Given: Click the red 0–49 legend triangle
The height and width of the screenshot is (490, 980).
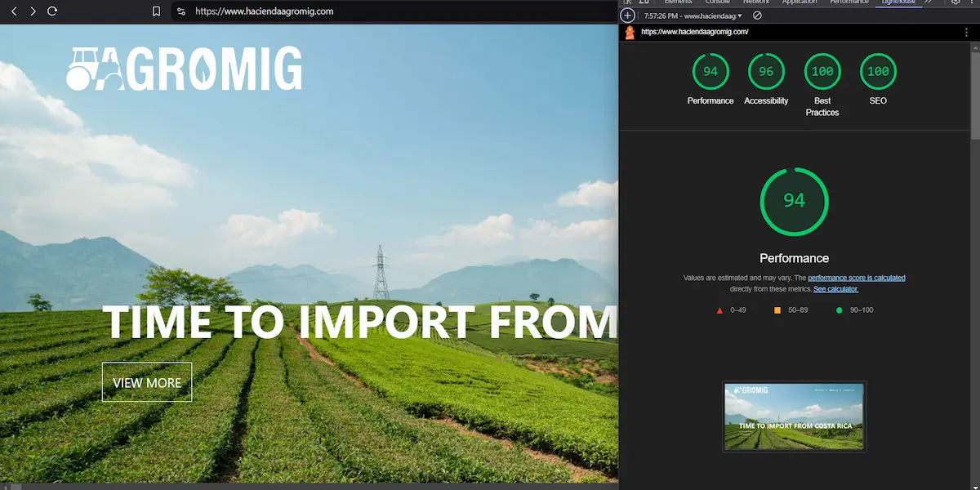Looking at the screenshot, I should tap(719, 310).
